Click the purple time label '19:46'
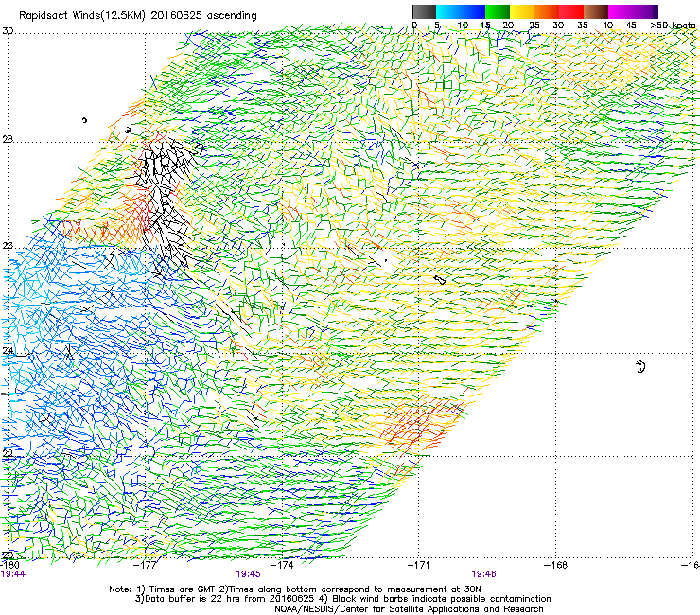Image resolution: width=700 pixels, height=615 pixels. click(x=484, y=574)
